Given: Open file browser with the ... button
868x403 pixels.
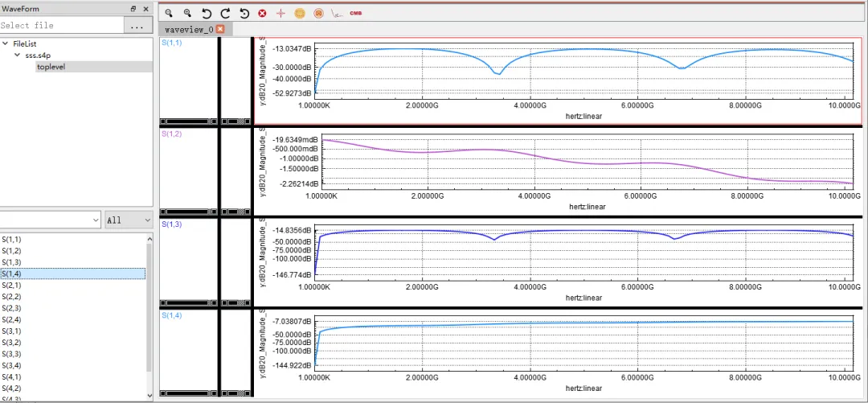Looking at the screenshot, I should pyautogui.click(x=137, y=26).
